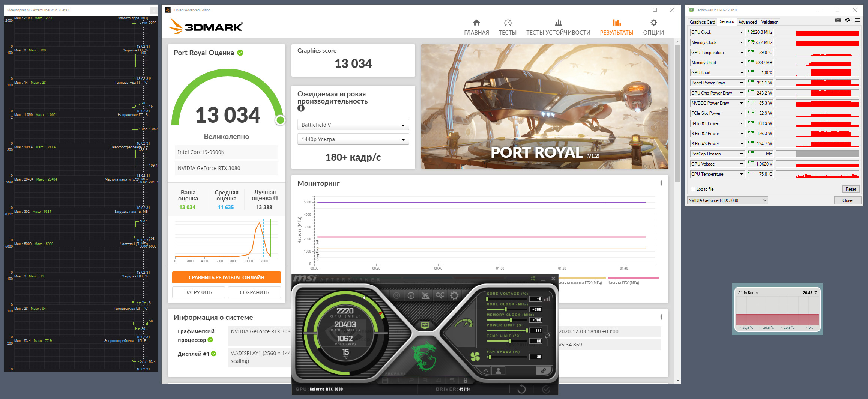The height and width of the screenshot is (399, 868).
Task: Click Reset in GPU-Z sensors
Action: [x=851, y=189]
